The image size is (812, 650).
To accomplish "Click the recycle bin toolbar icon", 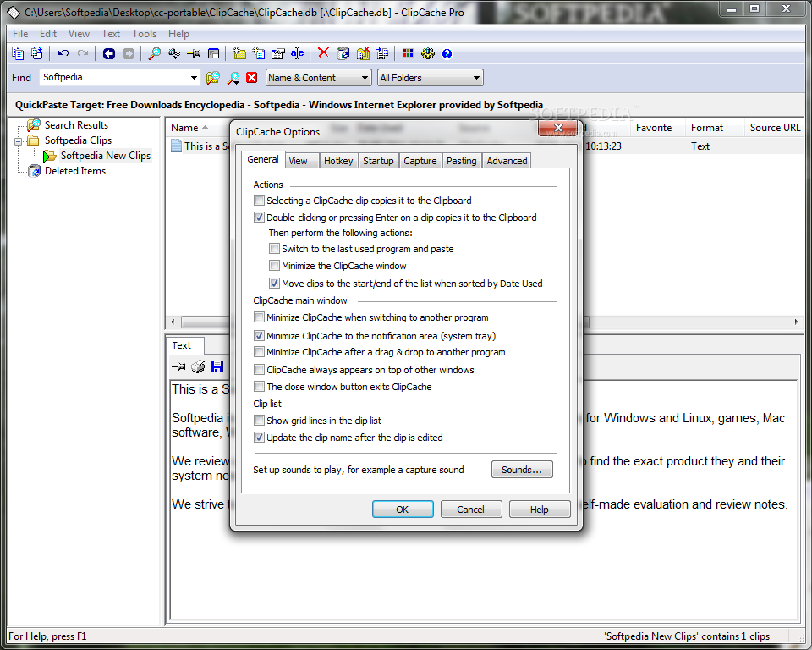I will 343,53.
